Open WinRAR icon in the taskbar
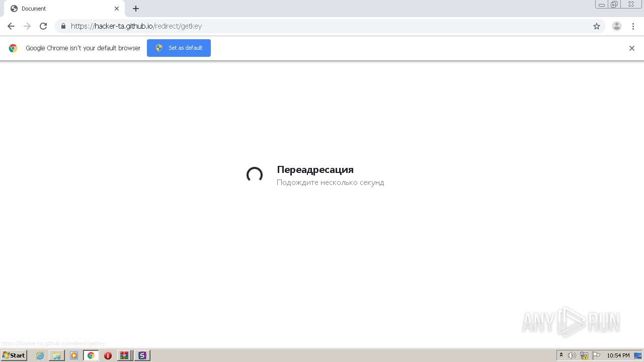The image size is (644, 362). [x=124, y=355]
